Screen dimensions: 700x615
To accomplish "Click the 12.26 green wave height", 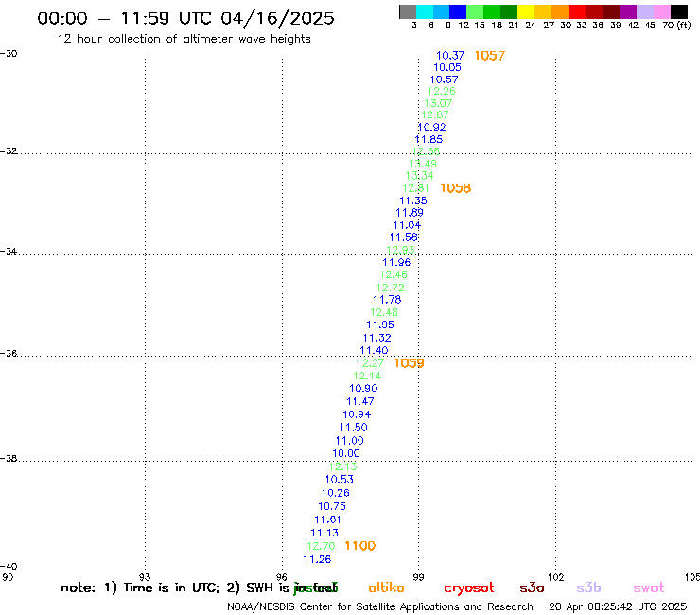I will [441, 91].
